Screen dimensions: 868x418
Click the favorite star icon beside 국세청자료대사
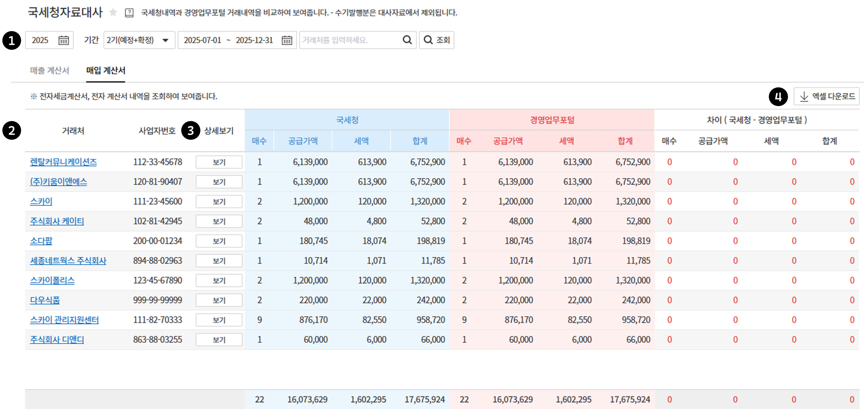tap(113, 13)
